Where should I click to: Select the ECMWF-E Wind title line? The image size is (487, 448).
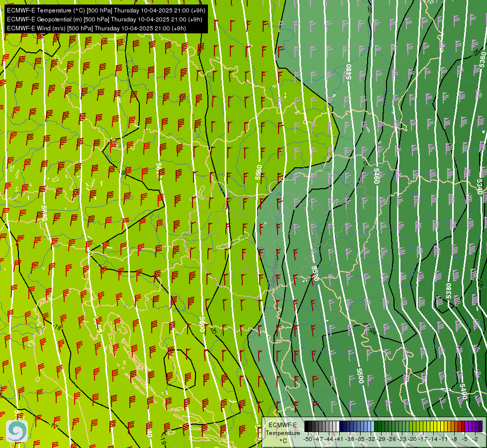click(97, 28)
